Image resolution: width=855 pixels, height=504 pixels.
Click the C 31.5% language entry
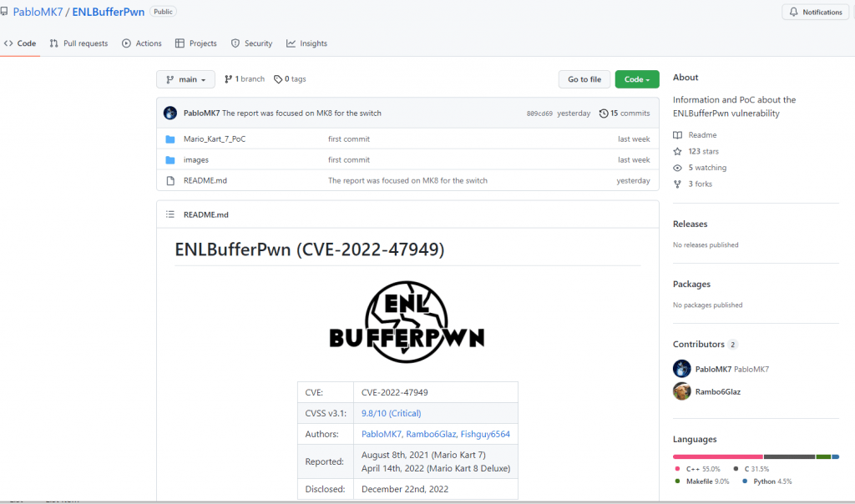751,469
